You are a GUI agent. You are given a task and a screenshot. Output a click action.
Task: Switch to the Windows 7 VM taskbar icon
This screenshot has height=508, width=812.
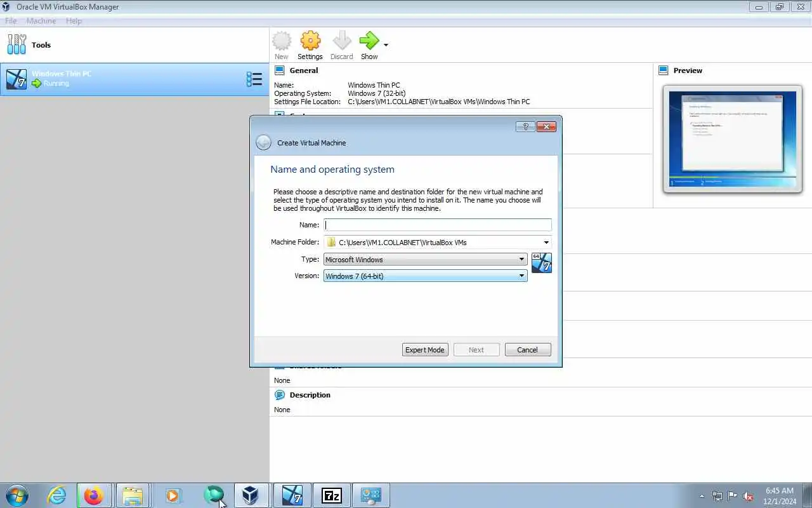pos(292,495)
